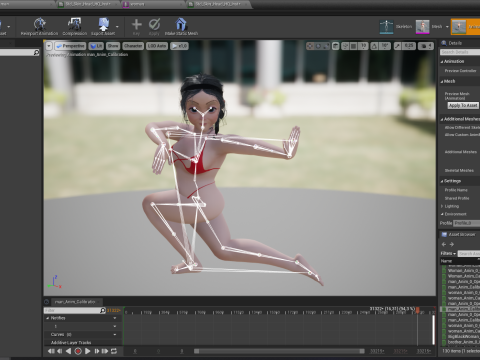Click the Apply checkmark icon
The width and height of the screenshot is (480, 360).
pos(154,24)
